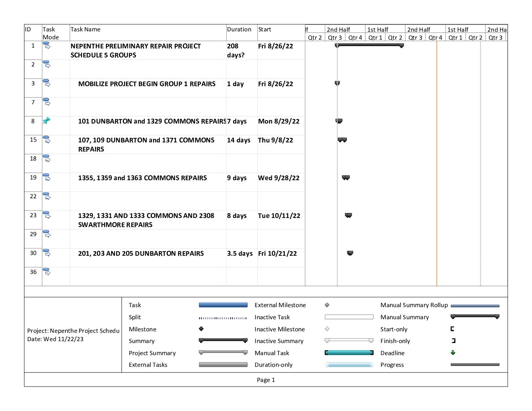Click the 'Fri 10/21/22' start date cell
This screenshot has width=532, height=411.
(x=281, y=258)
